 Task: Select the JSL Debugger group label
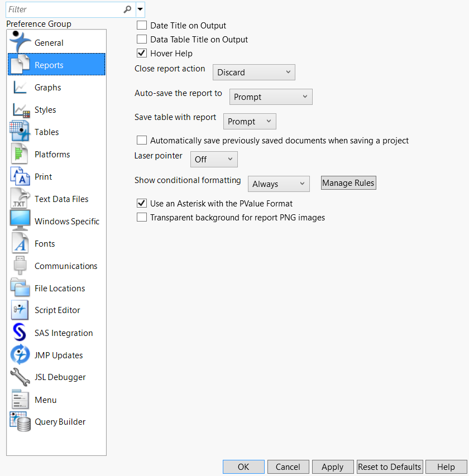60,377
